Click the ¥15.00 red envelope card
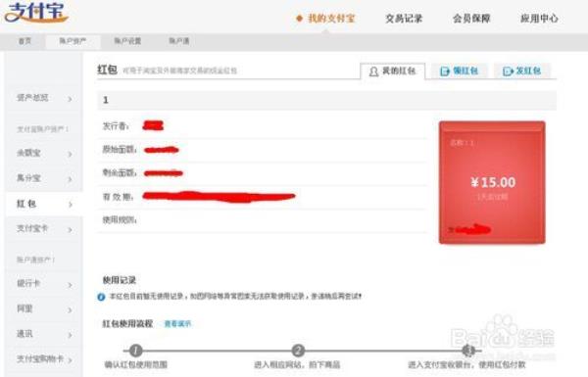The width and height of the screenshot is (588, 377). [492, 182]
